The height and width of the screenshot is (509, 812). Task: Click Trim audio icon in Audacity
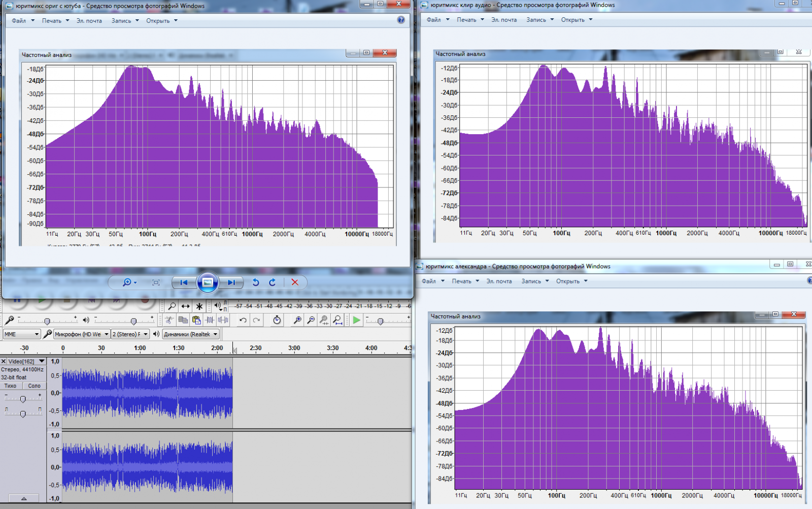click(x=210, y=320)
